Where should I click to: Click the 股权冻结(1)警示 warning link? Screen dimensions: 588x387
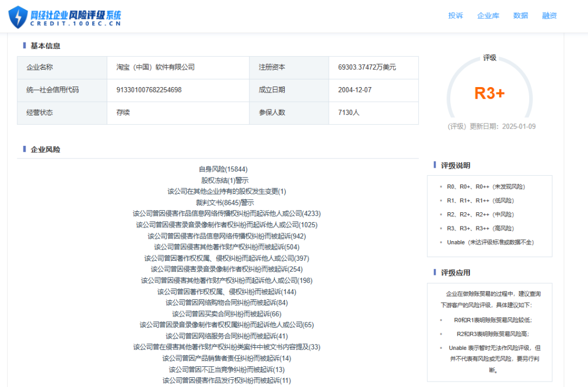click(225, 180)
